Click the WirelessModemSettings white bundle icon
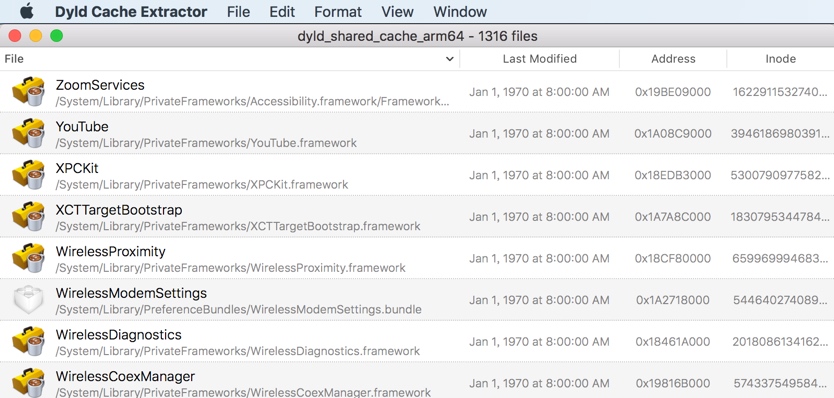Image resolution: width=834 pixels, height=398 pixels. (29, 299)
